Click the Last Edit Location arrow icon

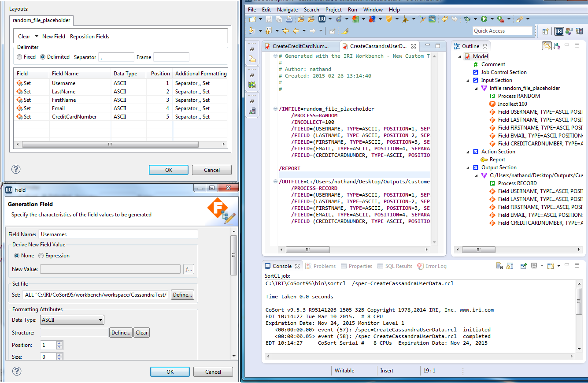tap(285, 31)
